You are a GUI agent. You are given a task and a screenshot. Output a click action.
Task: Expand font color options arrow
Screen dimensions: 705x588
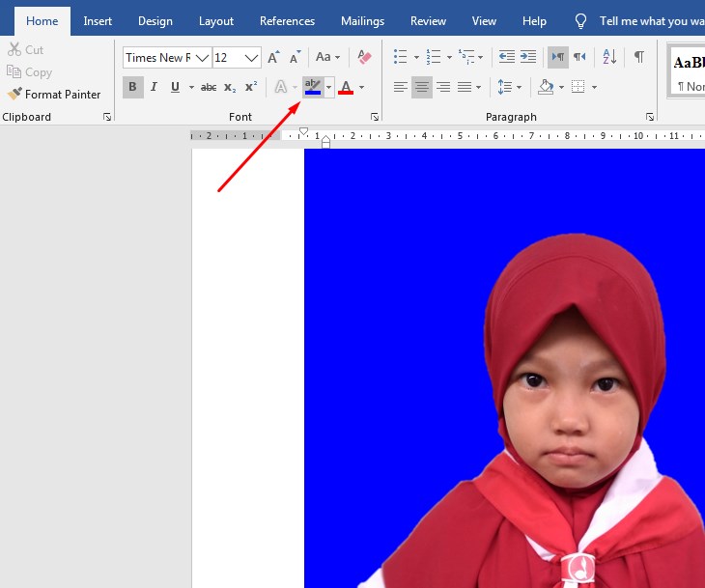tap(361, 87)
